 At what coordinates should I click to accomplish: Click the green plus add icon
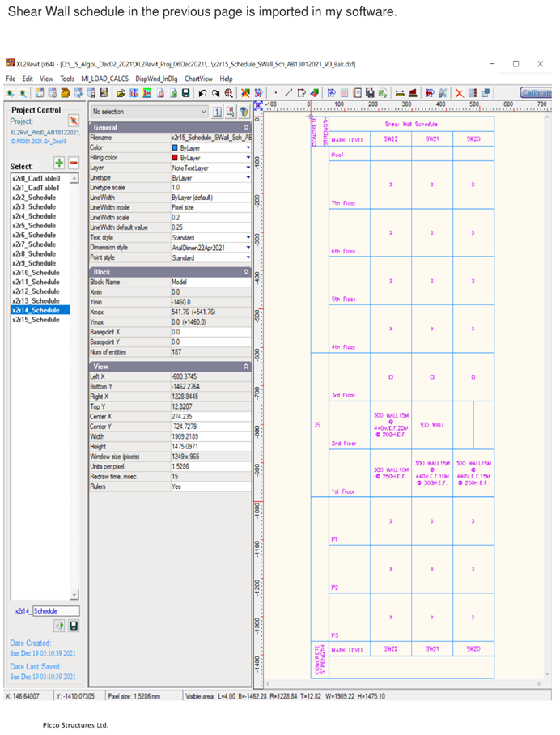coord(59,164)
